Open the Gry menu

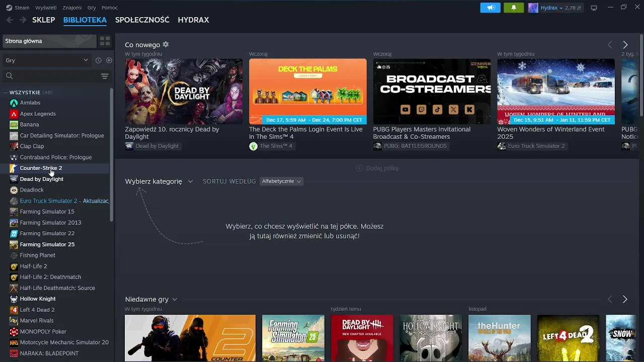click(92, 8)
